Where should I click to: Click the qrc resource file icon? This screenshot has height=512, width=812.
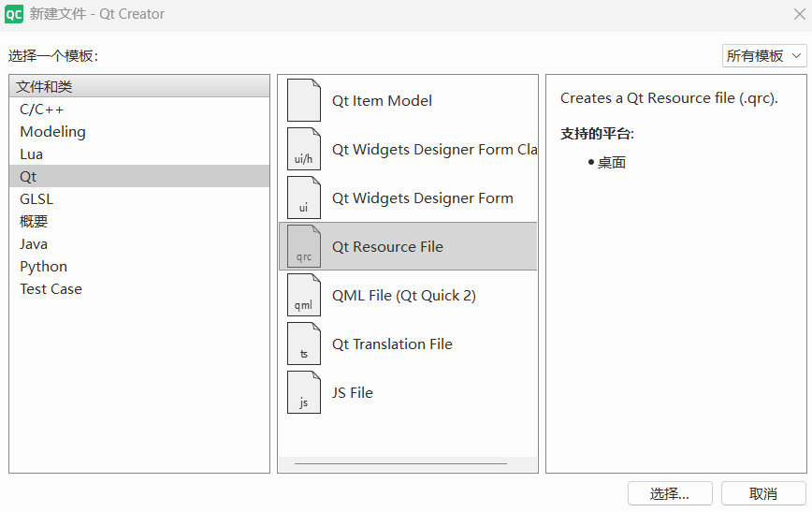(x=304, y=246)
